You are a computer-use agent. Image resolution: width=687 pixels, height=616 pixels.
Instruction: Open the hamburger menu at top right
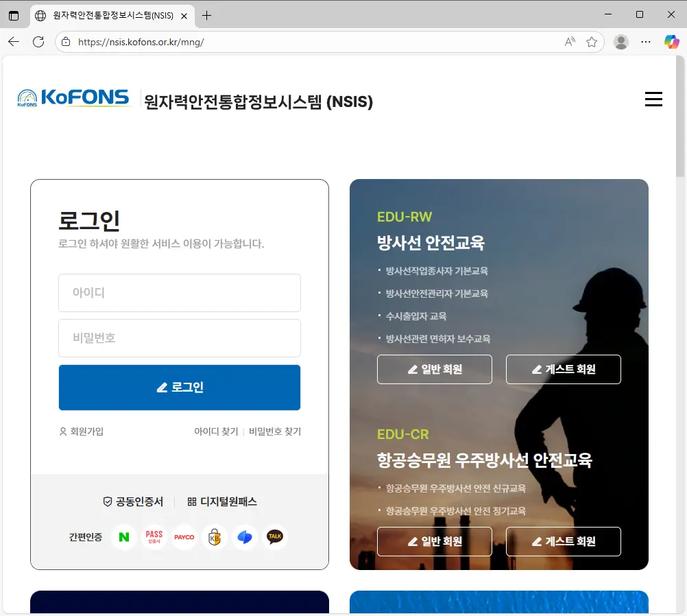[x=653, y=99]
